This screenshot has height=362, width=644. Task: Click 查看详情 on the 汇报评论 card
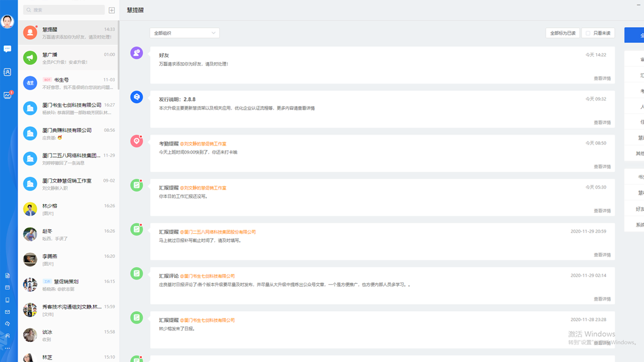coord(602,299)
